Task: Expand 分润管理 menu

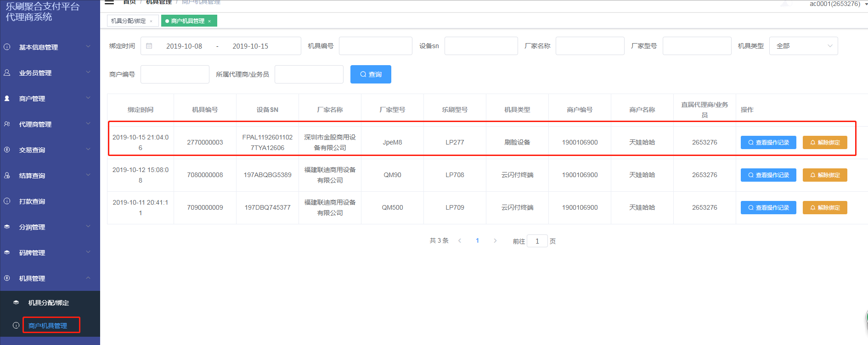Action: coord(88,226)
